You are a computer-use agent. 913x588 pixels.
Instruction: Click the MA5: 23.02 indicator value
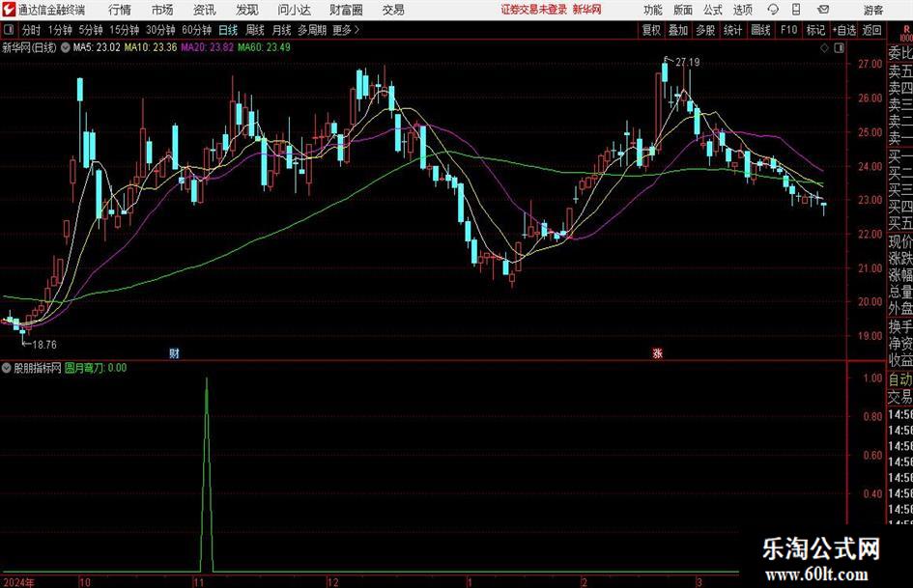(96, 47)
